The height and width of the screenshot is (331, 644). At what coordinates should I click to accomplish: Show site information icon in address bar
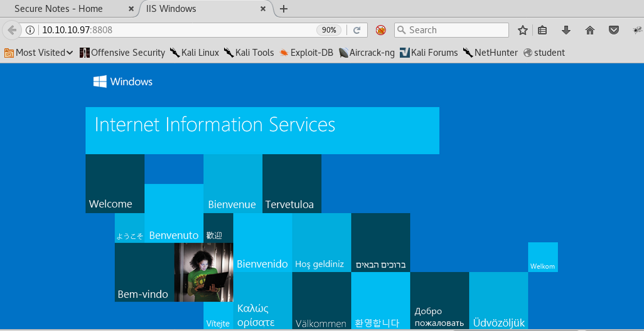[x=30, y=30]
